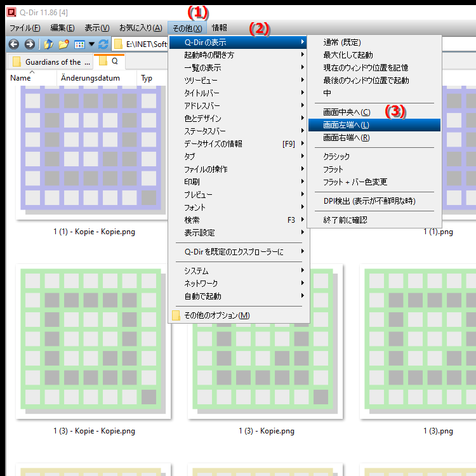Switch to the Guardians of the ... tab
Screen dimensions: 476x476
tap(51, 62)
